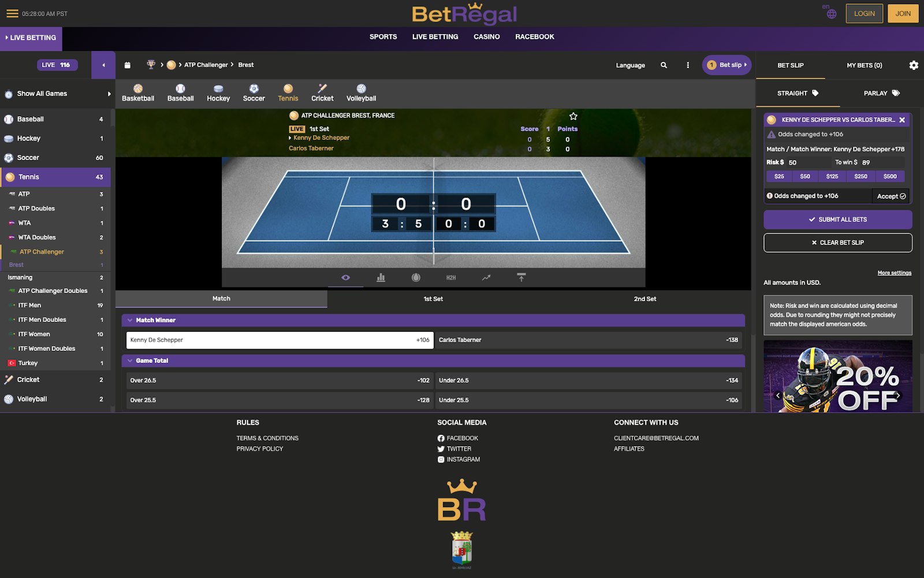924x578 pixels.
Task: Collapse the Game Total section
Action: [130, 361]
